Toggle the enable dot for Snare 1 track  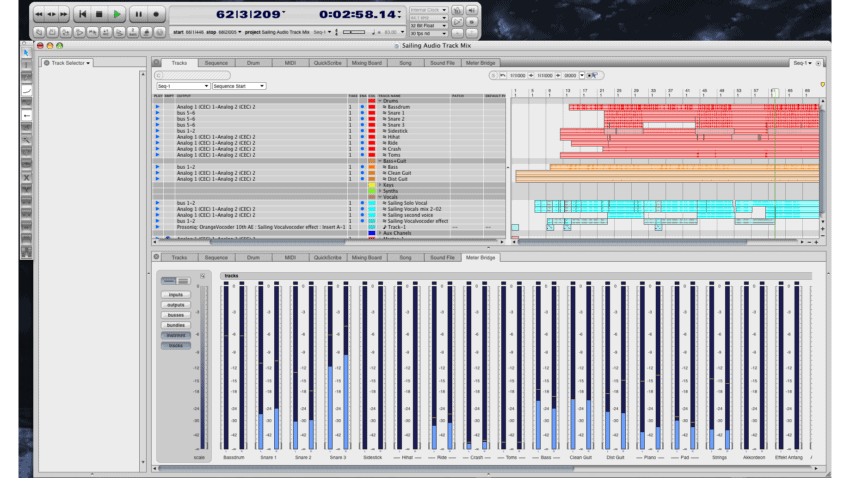[362, 112]
